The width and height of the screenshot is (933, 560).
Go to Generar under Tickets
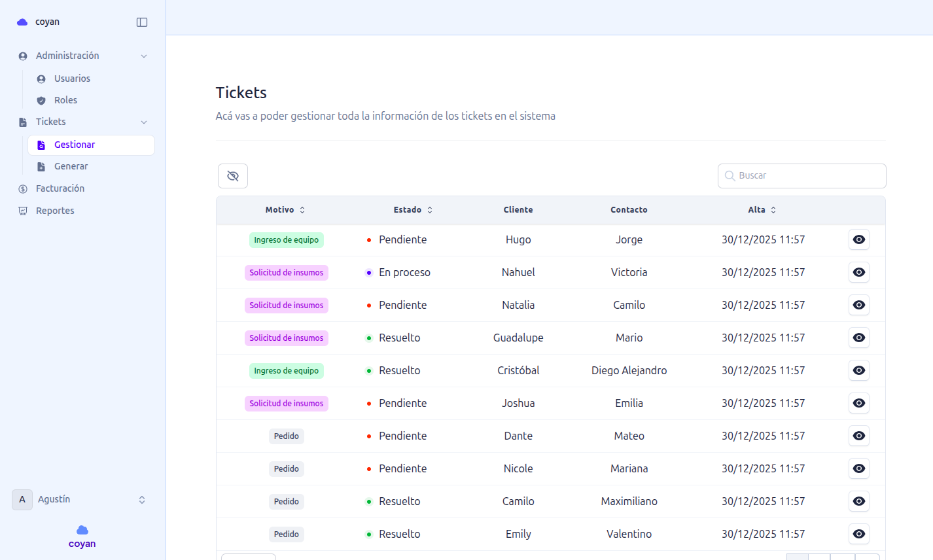71,166
